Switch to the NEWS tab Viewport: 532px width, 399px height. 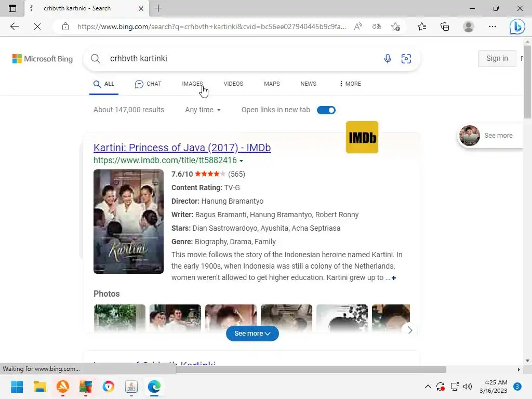[x=308, y=84]
